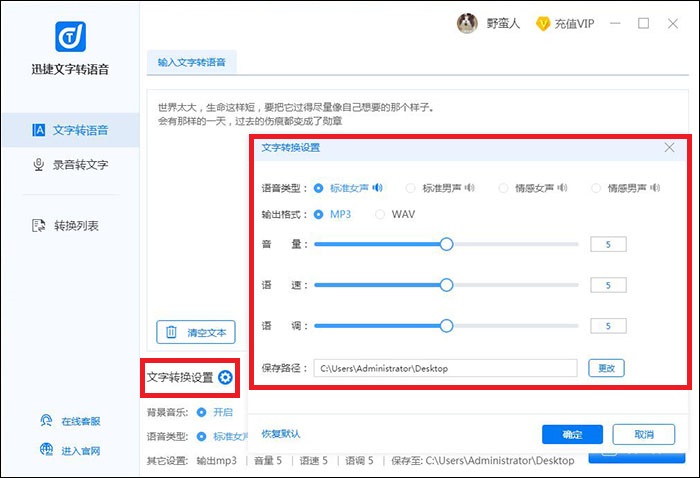Image resolution: width=700 pixels, height=478 pixels.
Task: Play the 标准男声 voice sample speaker icon
Action: (x=469, y=187)
